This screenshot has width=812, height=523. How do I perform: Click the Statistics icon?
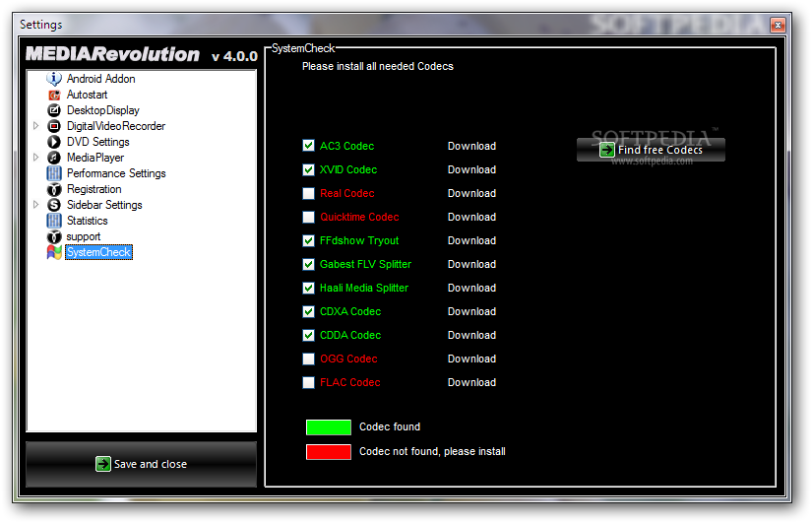tap(54, 221)
